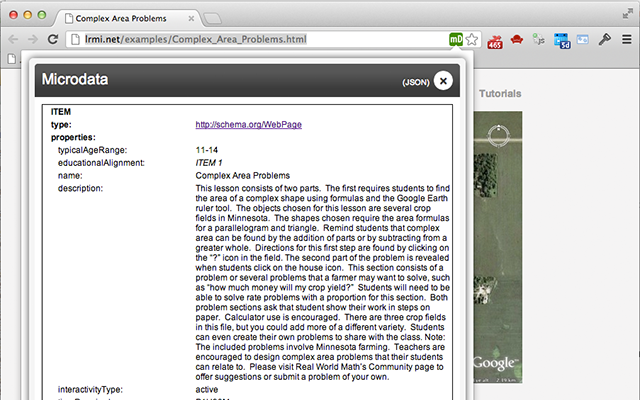Click the bookmarks bar page icon
The image size is (640, 400).
(x=12, y=59)
